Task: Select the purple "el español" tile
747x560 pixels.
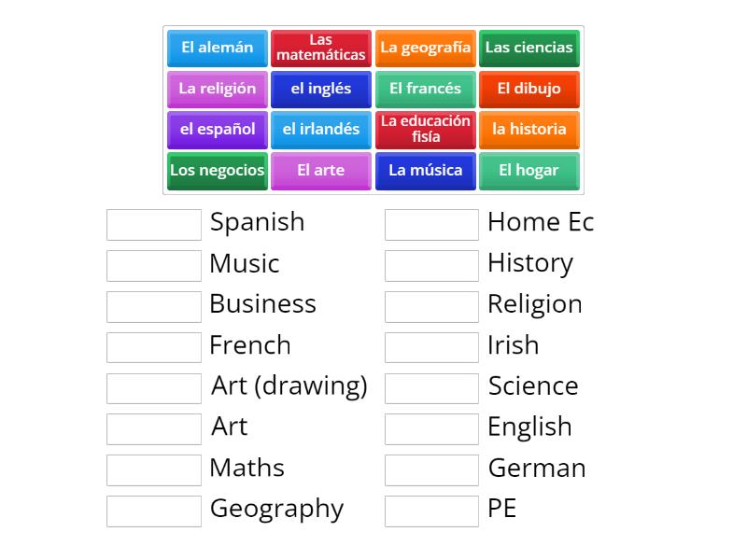Action: pos(218,130)
